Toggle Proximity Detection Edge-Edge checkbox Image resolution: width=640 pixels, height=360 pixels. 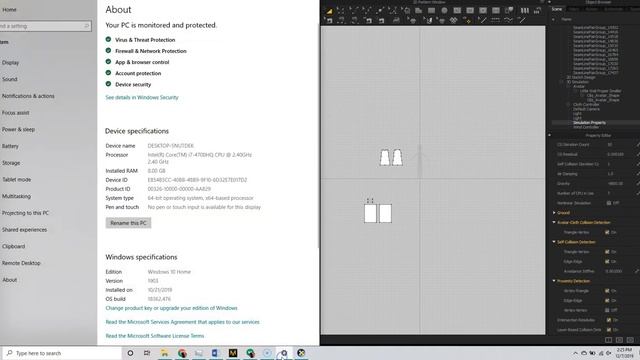click(607, 300)
